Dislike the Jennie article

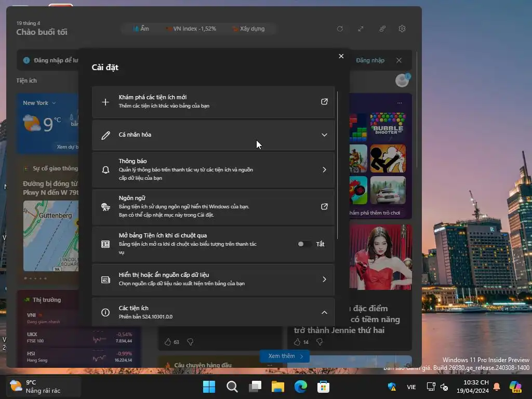[x=320, y=342]
